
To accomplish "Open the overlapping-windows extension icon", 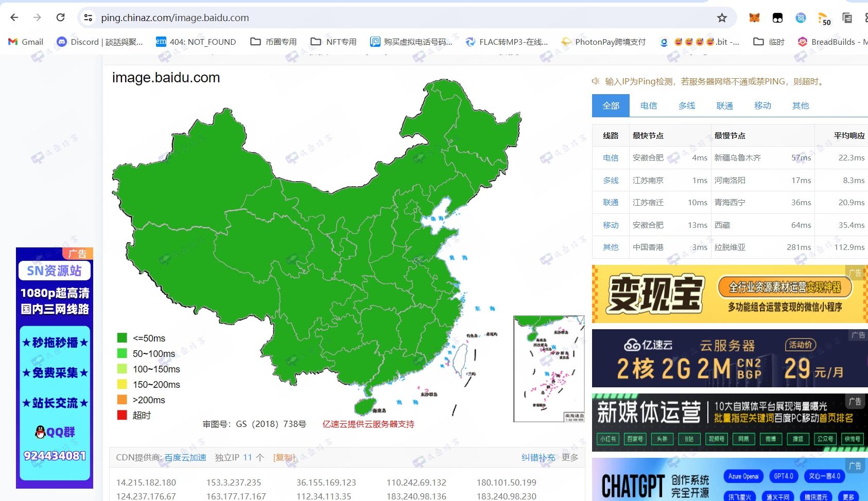I will (847, 18).
